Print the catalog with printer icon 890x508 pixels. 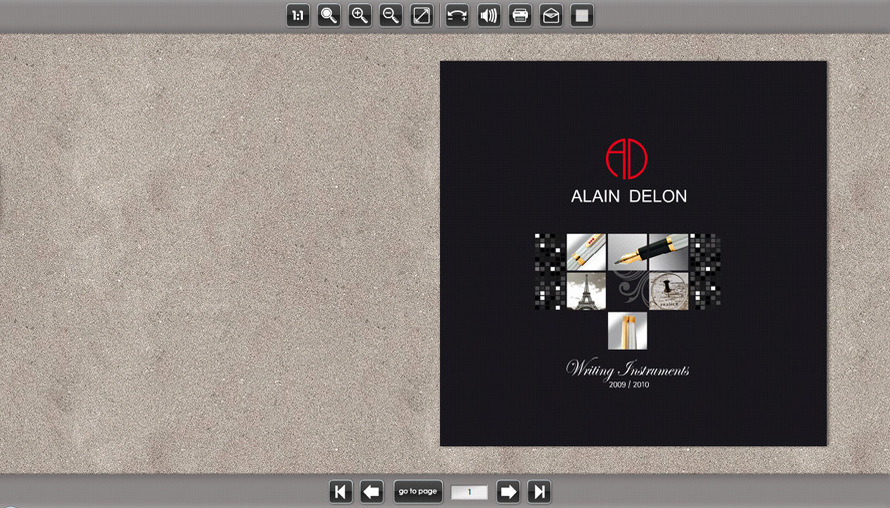pyautogui.click(x=520, y=16)
